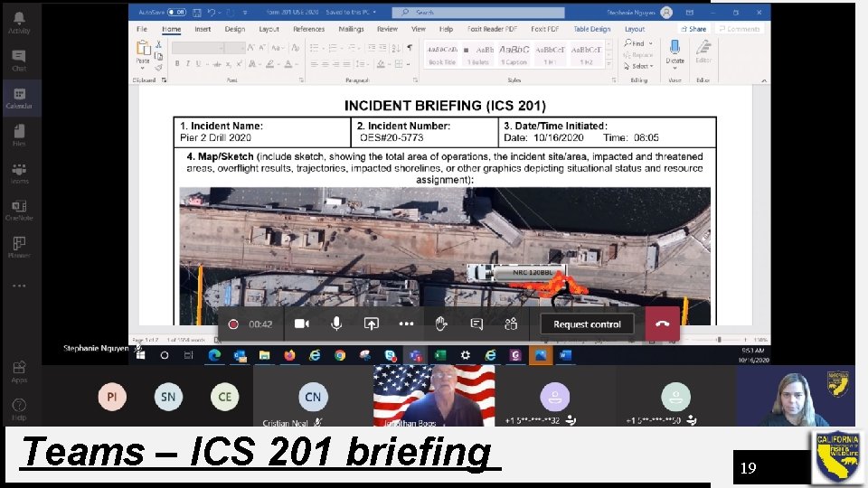Toggle show paragraph marks in Word

click(x=410, y=48)
